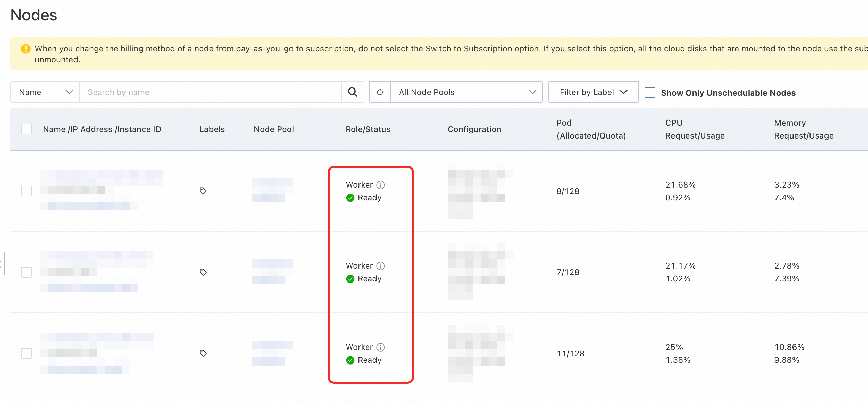Check the select-all checkbox in table header
This screenshot has width=868, height=403.
[27, 129]
